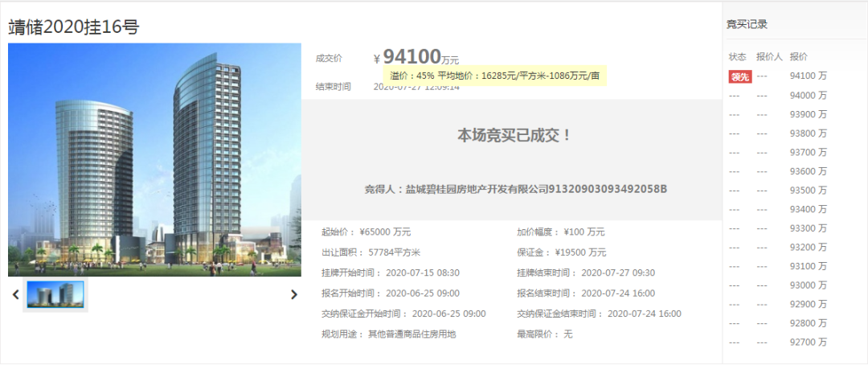Image resolution: width=868 pixels, height=365 pixels.
Task: Click the 报价人 column header
Action: (769, 56)
